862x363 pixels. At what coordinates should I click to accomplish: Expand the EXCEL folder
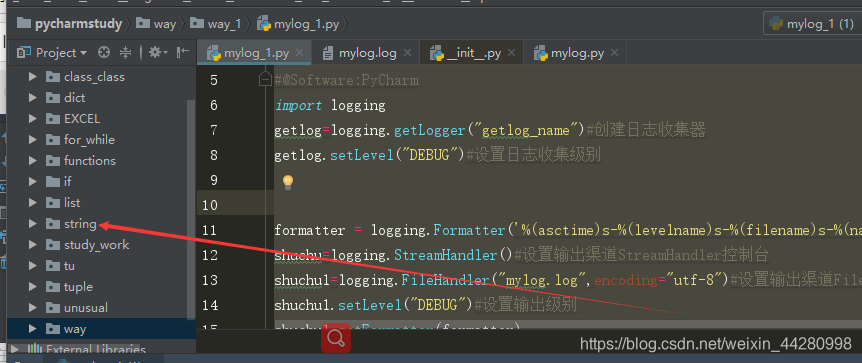point(32,118)
